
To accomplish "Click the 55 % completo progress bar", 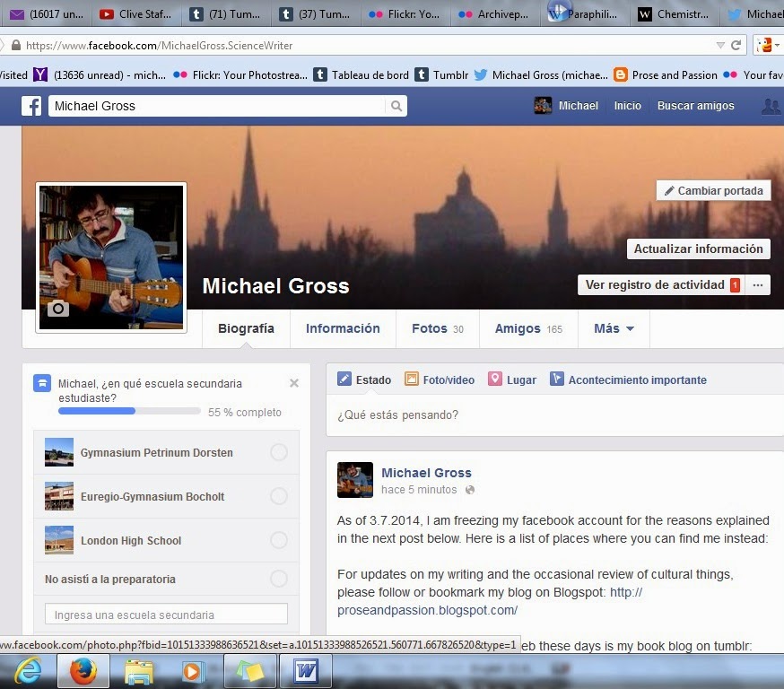I will pos(129,411).
